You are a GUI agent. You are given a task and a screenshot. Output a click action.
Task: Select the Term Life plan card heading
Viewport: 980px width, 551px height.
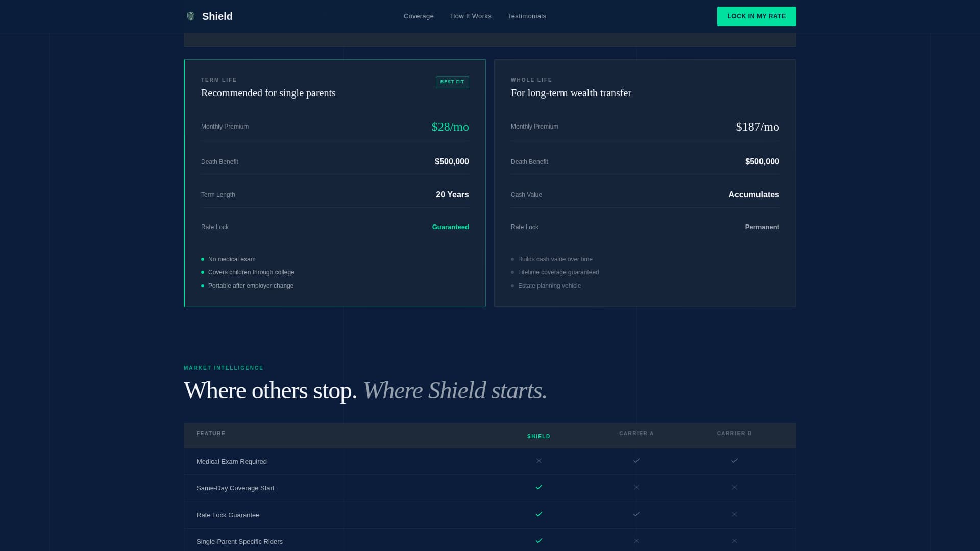pos(268,93)
